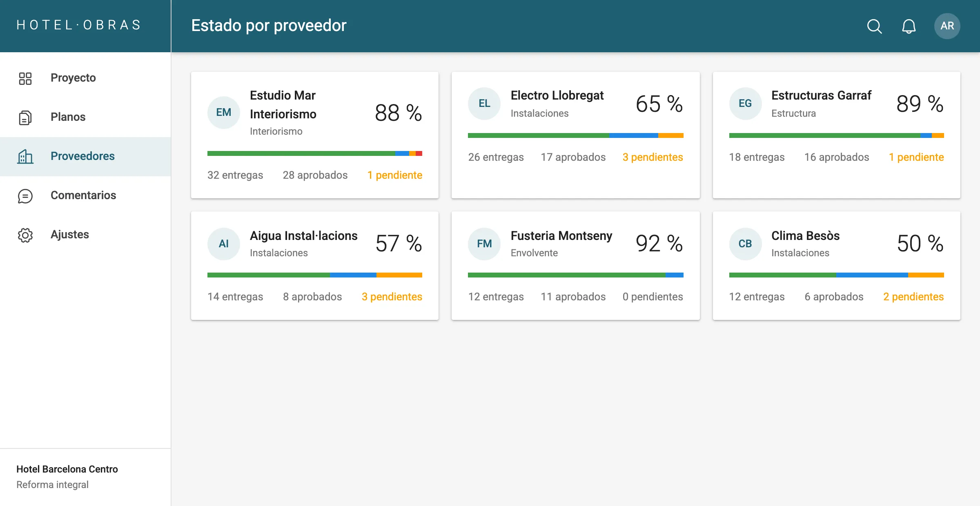Click the Proyecto grid icon

tap(25, 78)
